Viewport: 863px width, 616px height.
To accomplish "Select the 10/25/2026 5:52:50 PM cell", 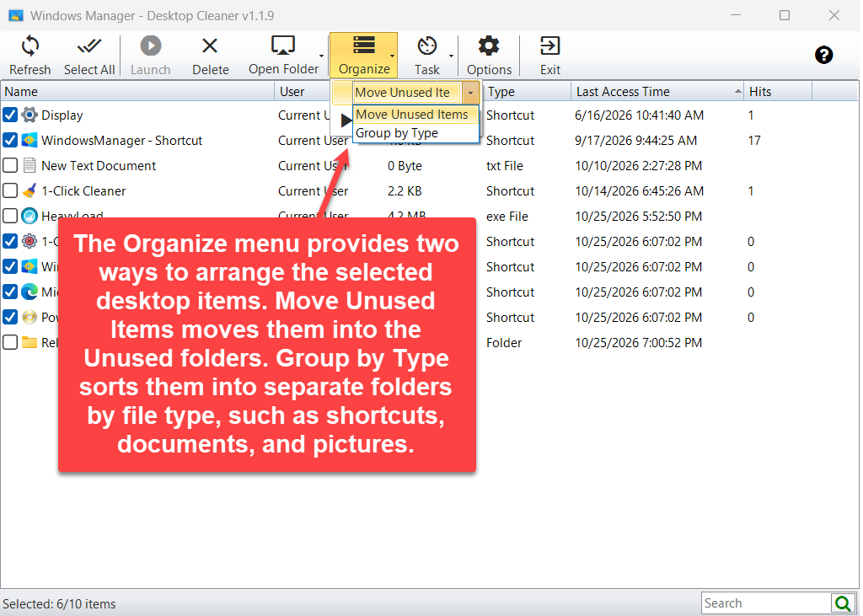I will 639,217.
